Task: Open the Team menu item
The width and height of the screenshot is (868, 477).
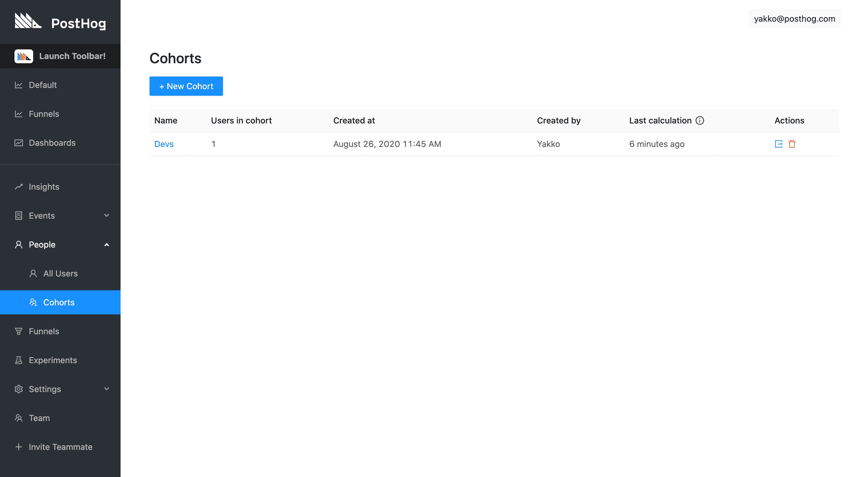Action: 60,418
